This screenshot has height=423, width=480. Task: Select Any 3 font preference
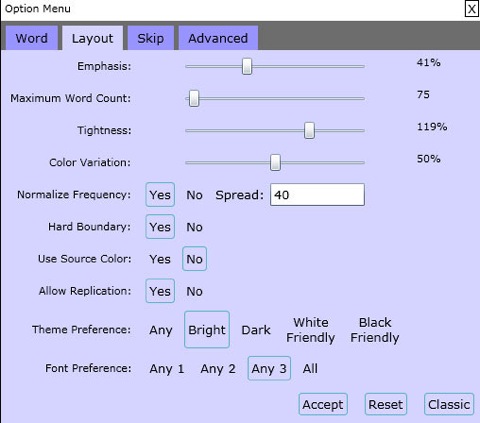point(269,368)
